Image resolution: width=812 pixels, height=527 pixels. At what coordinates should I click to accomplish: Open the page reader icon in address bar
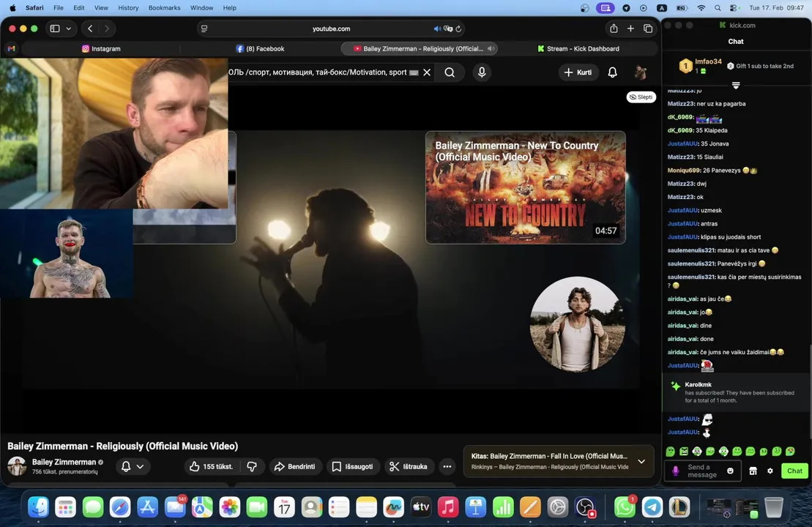pos(204,29)
